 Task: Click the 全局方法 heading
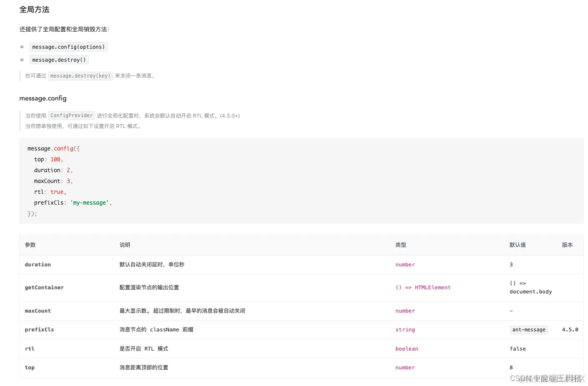pos(34,9)
